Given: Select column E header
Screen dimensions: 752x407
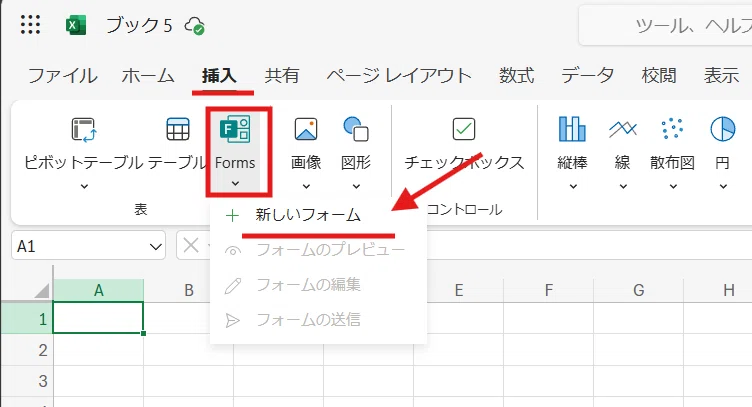Looking at the screenshot, I should pos(459,290).
